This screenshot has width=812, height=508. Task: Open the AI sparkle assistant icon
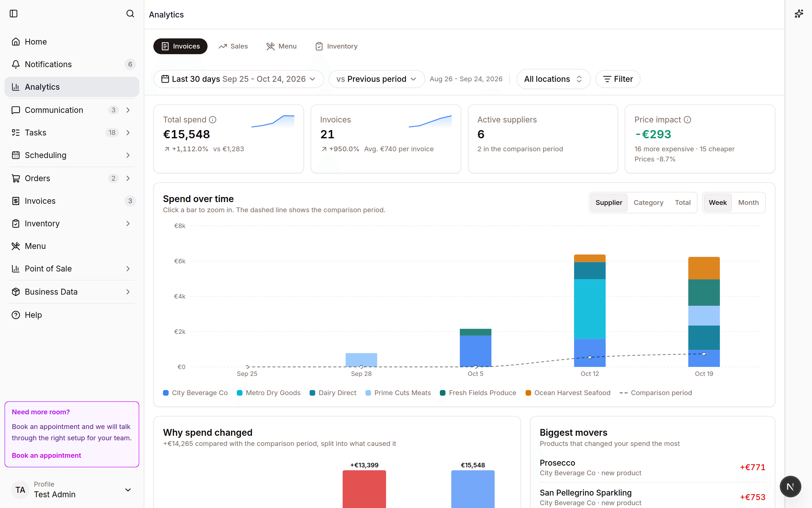pos(799,14)
